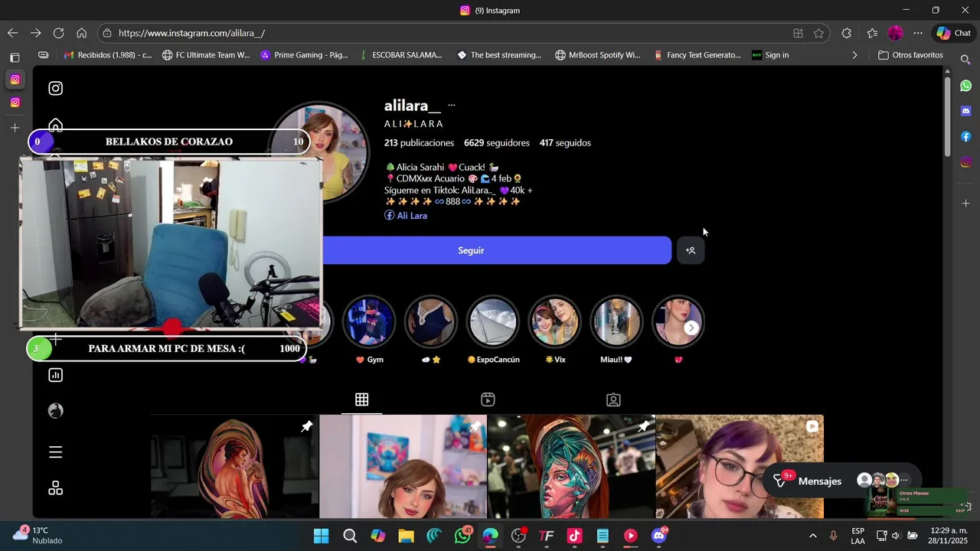Show hidden system tray icons
Screen dimensions: 980x551
(812, 536)
